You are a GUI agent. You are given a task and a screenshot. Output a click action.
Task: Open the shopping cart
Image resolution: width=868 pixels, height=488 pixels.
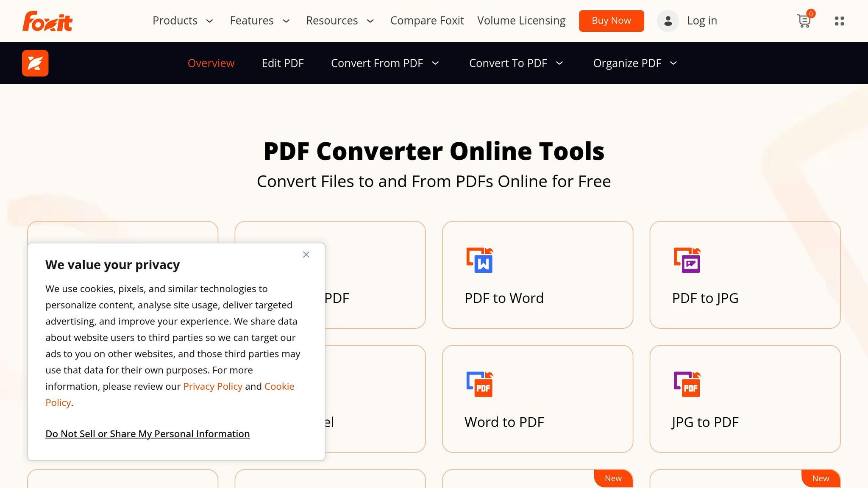[804, 21]
